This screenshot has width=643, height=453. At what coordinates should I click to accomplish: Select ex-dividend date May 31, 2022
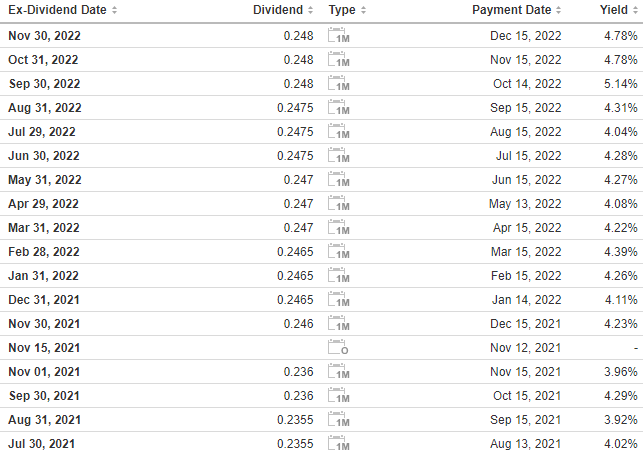pyautogui.click(x=45, y=180)
